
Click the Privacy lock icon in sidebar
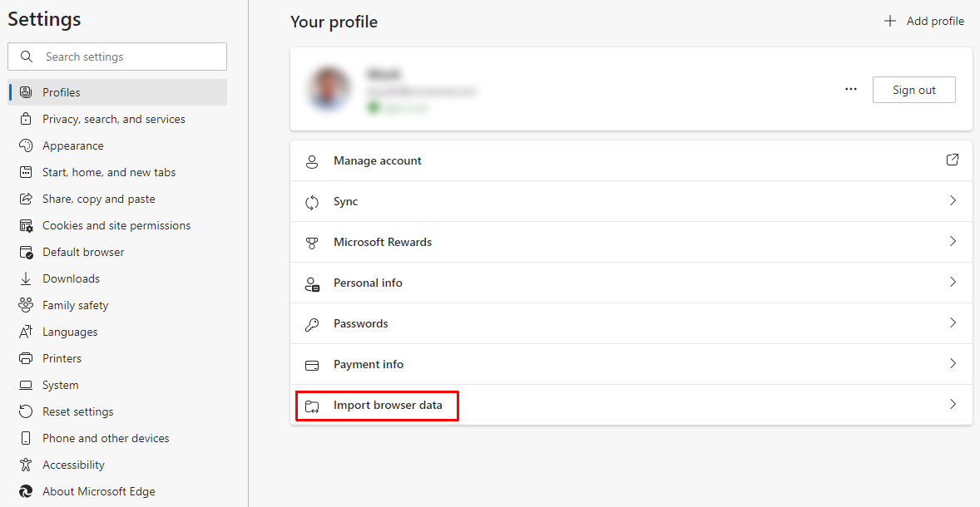point(26,119)
